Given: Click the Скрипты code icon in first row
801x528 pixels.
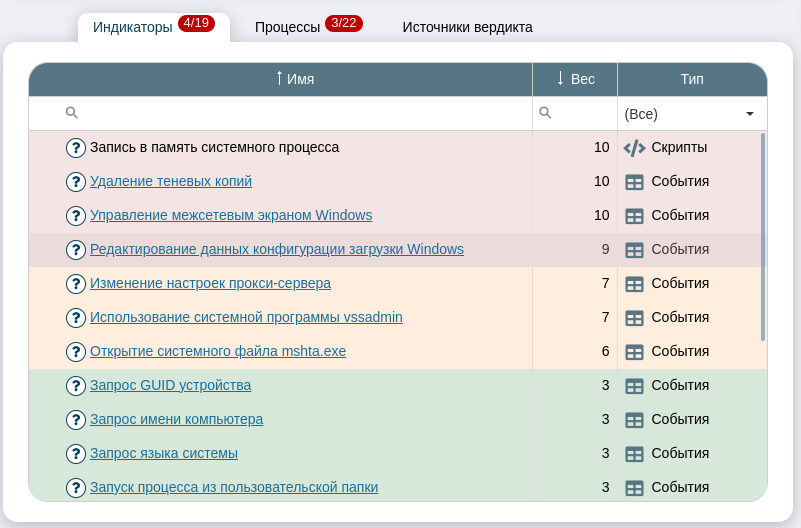Looking at the screenshot, I should click(634, 148).
